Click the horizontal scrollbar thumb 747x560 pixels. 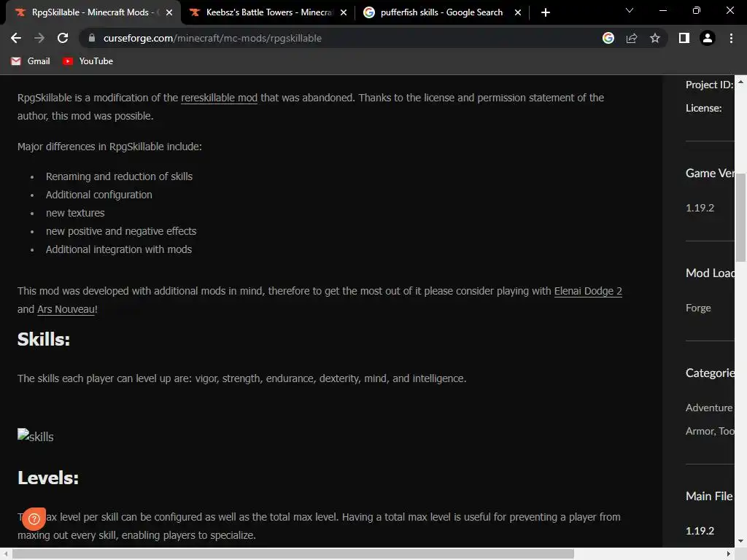tap(293, 554)
